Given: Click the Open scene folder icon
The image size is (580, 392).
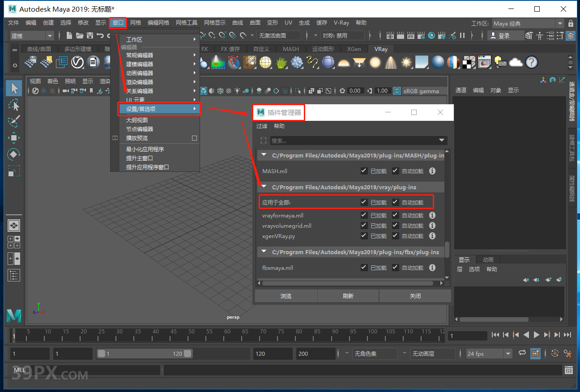Looking at the screenshot, I should tap(80, 35).
